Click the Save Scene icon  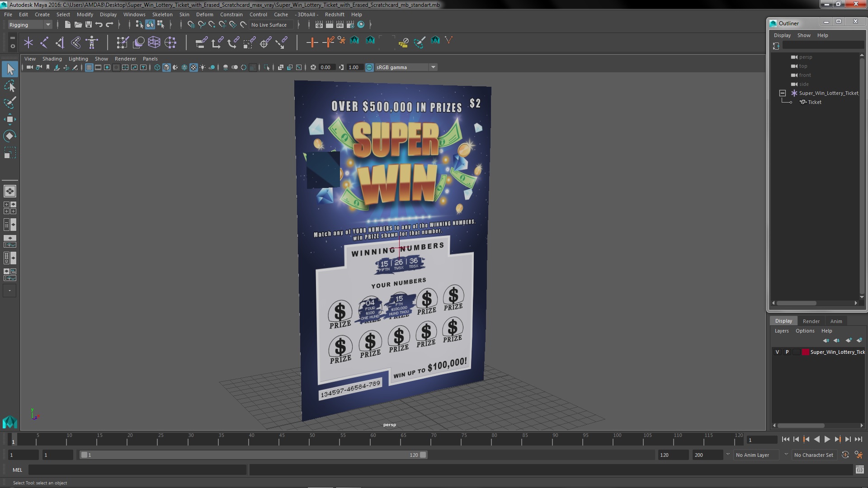(89, 25)
